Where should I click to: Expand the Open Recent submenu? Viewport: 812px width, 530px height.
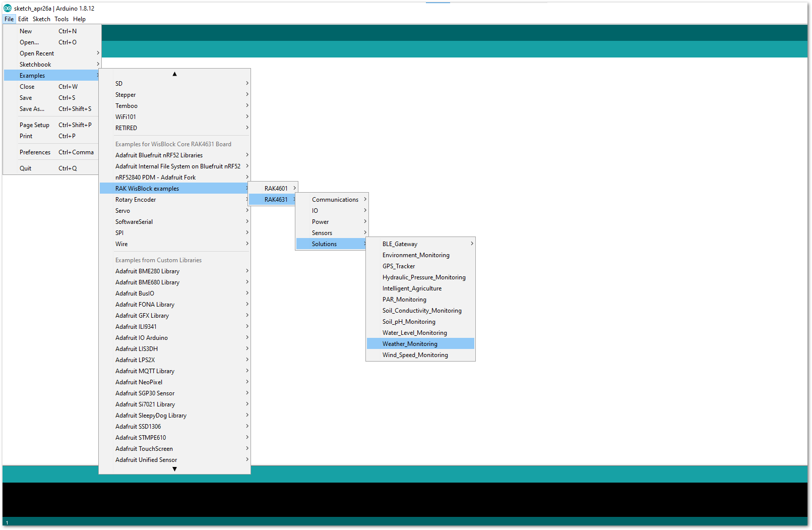(52, 53)
